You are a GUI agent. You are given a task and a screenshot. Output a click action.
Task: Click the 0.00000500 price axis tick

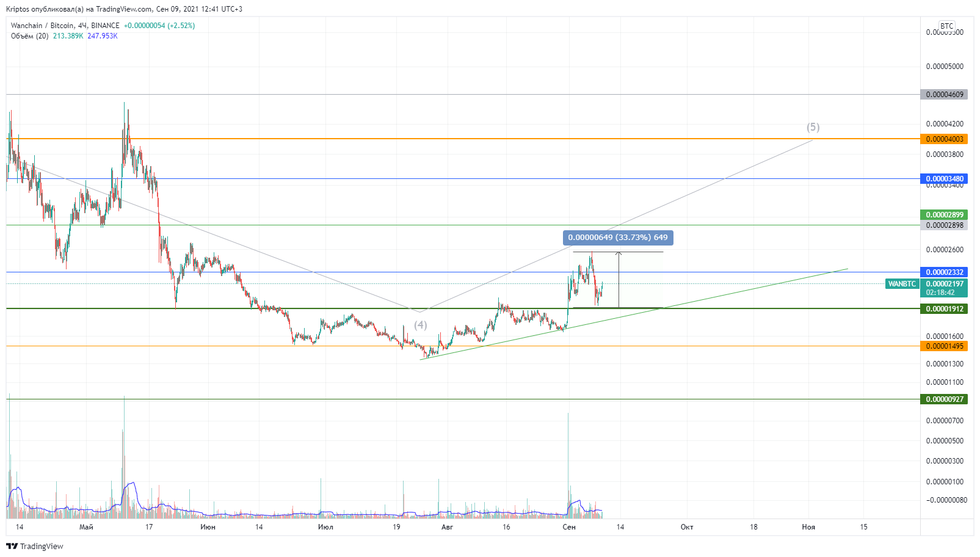pyautogui.click(x=945, y=441)
